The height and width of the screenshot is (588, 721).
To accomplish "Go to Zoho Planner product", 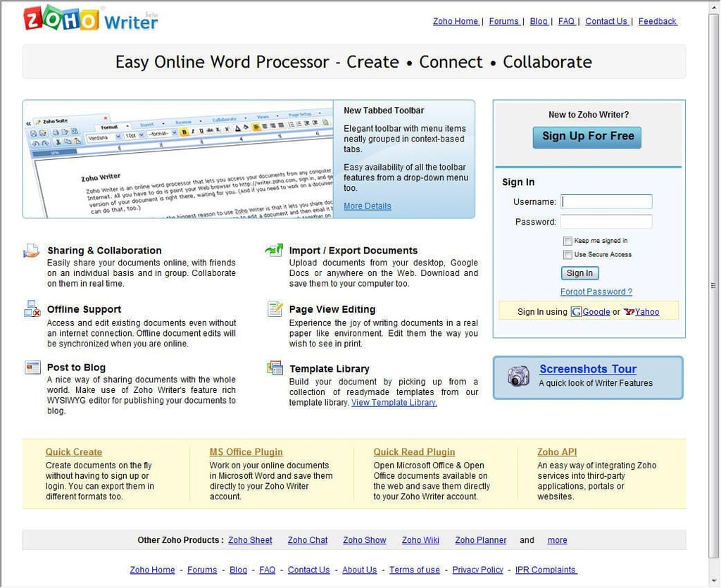I will [480, 541].
